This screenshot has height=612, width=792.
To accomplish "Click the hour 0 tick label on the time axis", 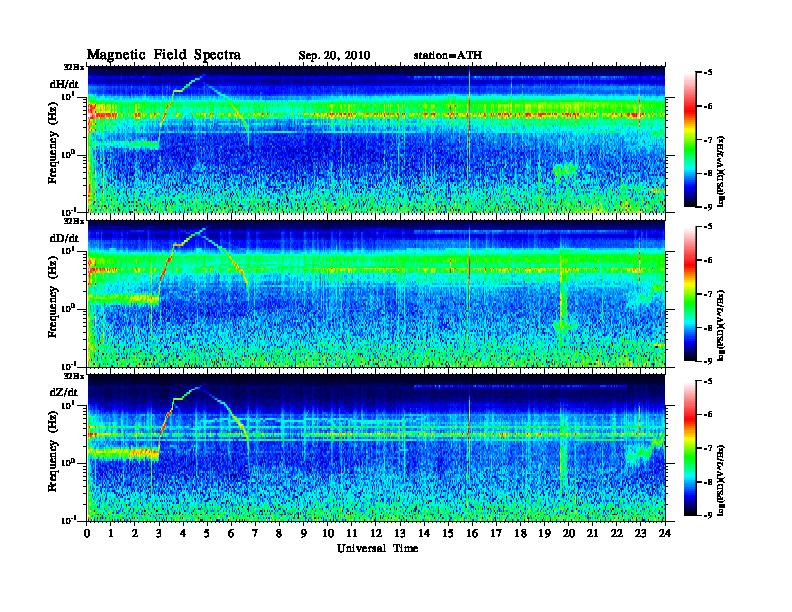I will click(87, 533).
